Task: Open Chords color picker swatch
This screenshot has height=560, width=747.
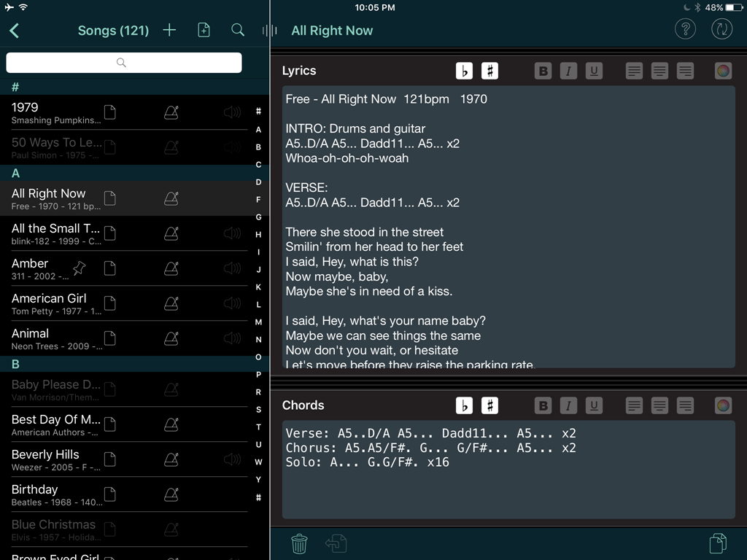Action: tap(723, 405)
